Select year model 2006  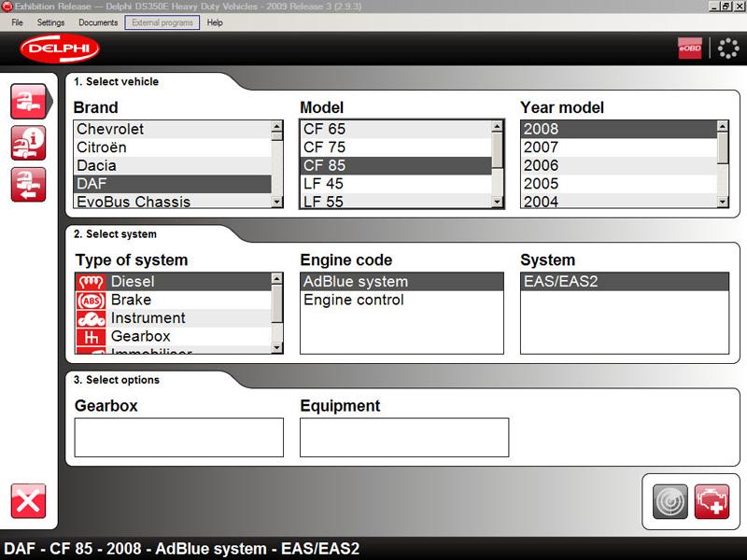click(x=619, y=166)
